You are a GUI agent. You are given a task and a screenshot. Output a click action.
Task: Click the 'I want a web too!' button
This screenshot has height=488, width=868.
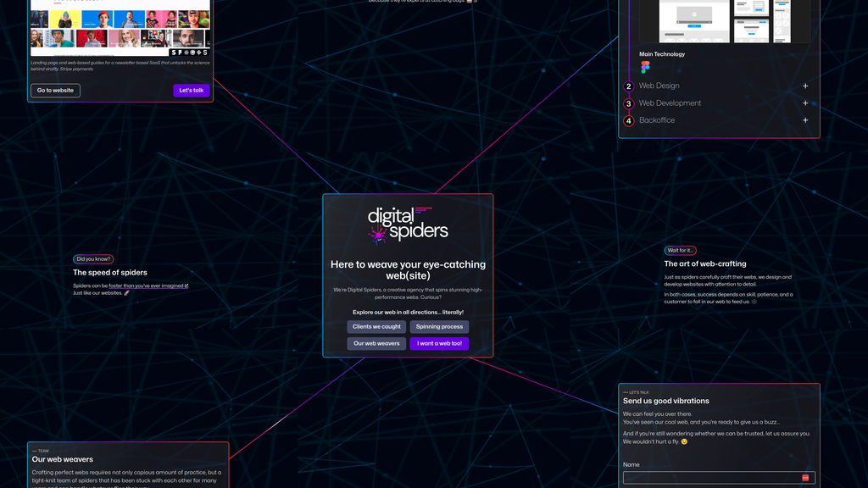(x=440, y=344)
